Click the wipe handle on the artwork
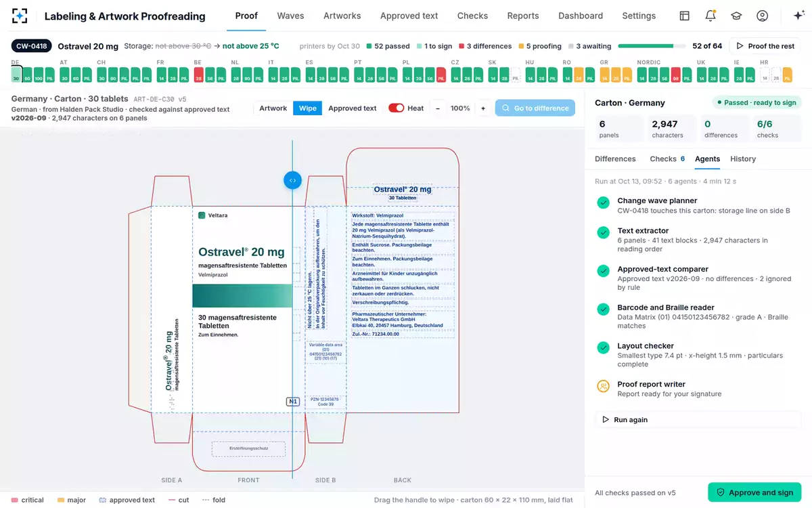812x508 pixels. coord(292,180)
